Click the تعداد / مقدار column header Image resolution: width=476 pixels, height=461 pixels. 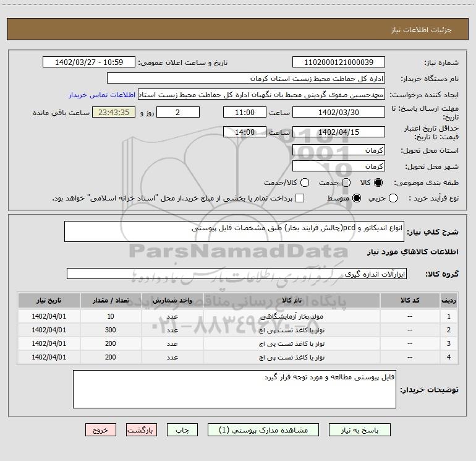click(111, 300)
